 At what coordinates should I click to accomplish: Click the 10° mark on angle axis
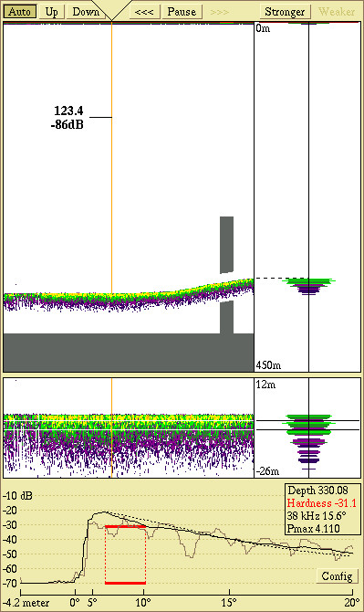143,602
